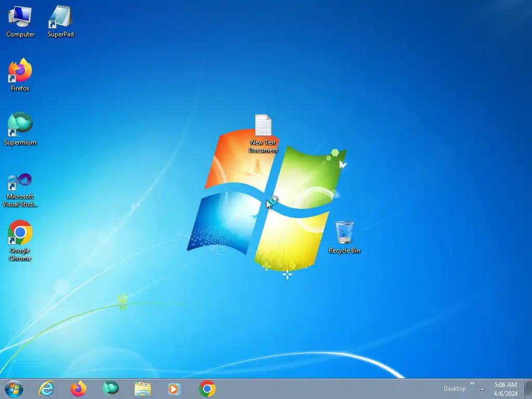Select the Microsoft Visual Studio shortcut

pyautogui.click(x=20, y=190)
